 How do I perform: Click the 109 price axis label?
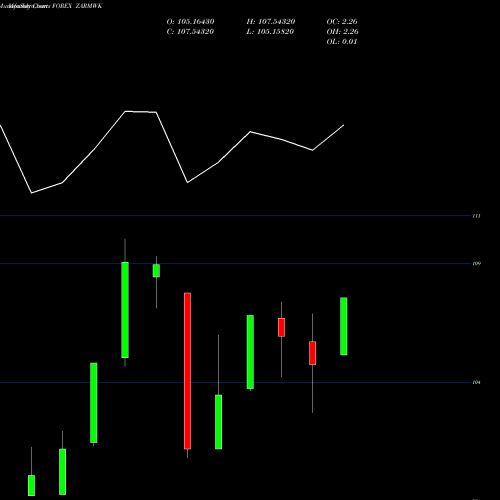(x=477, y=264)
